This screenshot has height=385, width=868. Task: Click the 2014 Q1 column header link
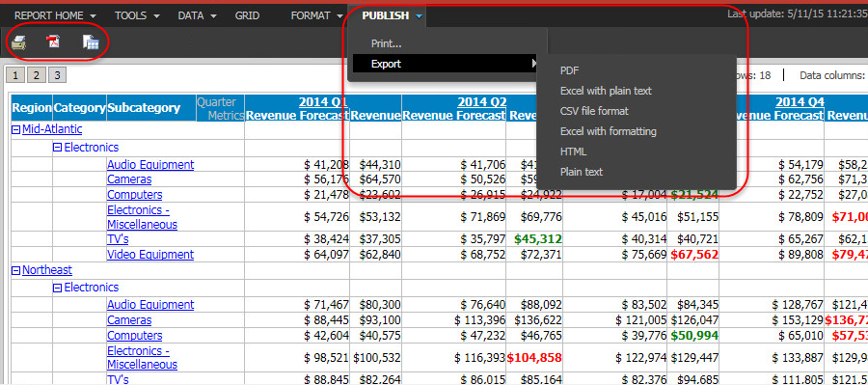(x=323, y=102)
